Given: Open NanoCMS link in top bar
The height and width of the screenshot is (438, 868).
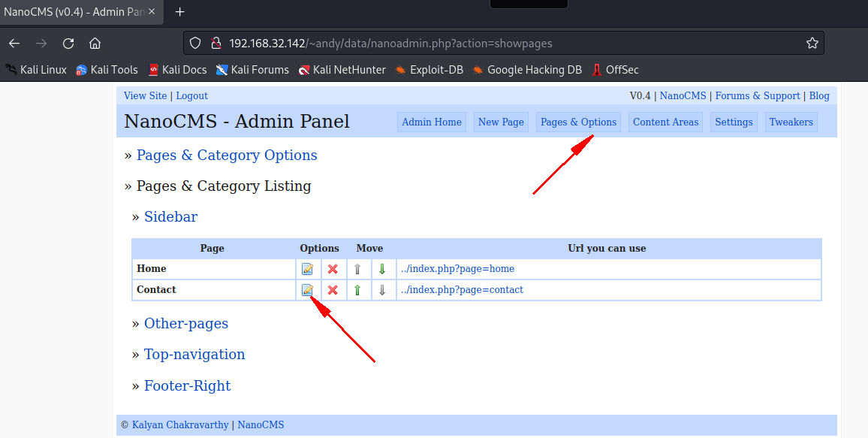Looking at the screenshot, I should click(x=683, y=96).
